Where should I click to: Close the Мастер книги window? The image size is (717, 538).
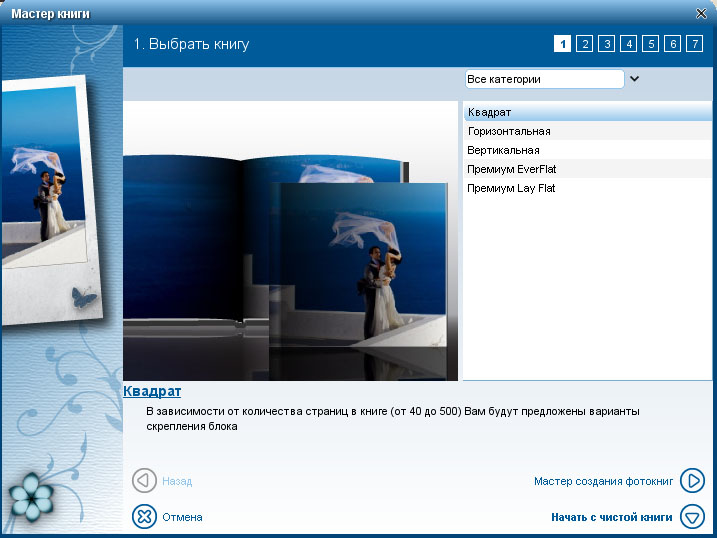[701, 13]
